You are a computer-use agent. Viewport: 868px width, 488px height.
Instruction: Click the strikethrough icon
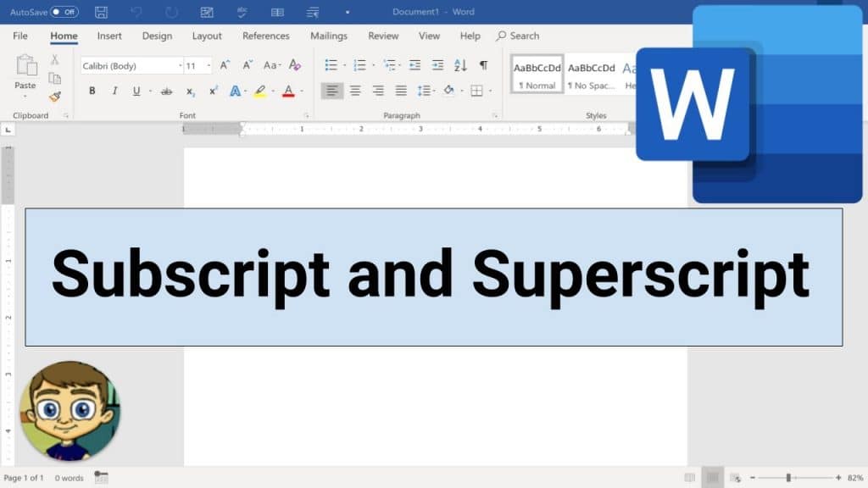(165, 91)
